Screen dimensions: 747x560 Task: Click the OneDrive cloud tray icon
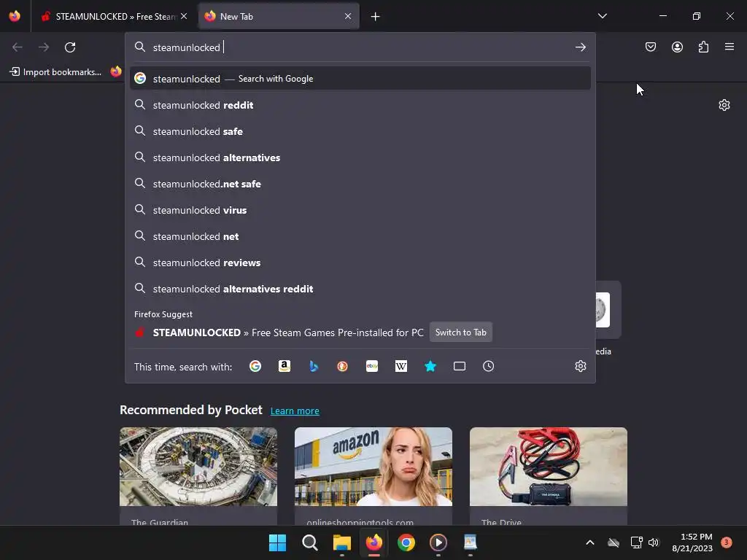point(614,542)
